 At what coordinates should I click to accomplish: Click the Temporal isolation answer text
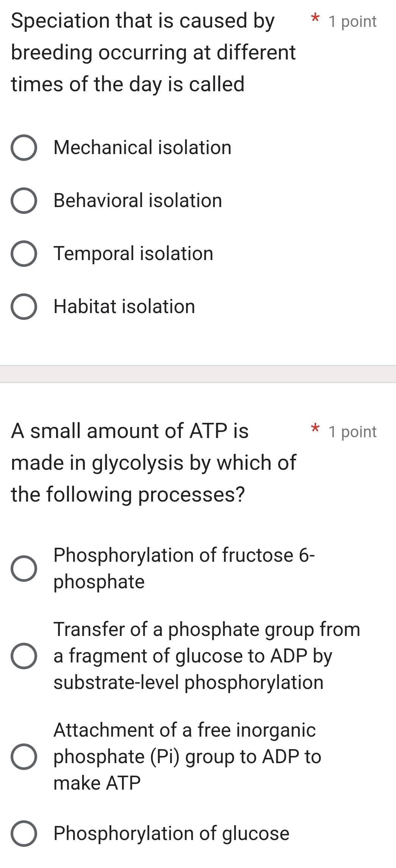click(133, 254)
